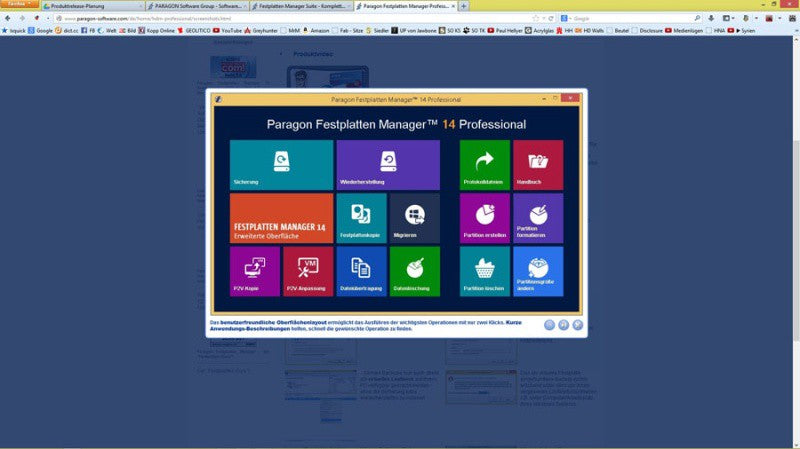
Task: Open the Paul Hellyer bookmark
Action: click(x=505, y=31)
